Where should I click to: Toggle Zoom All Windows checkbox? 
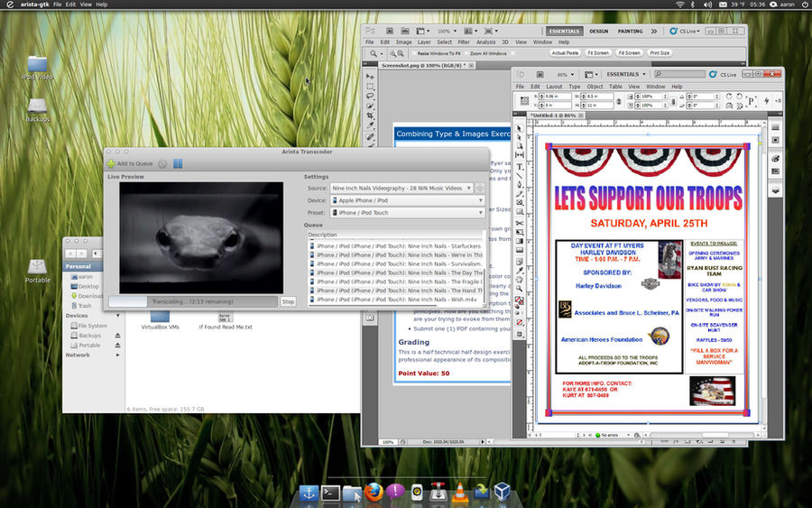[x=466, y=53]
